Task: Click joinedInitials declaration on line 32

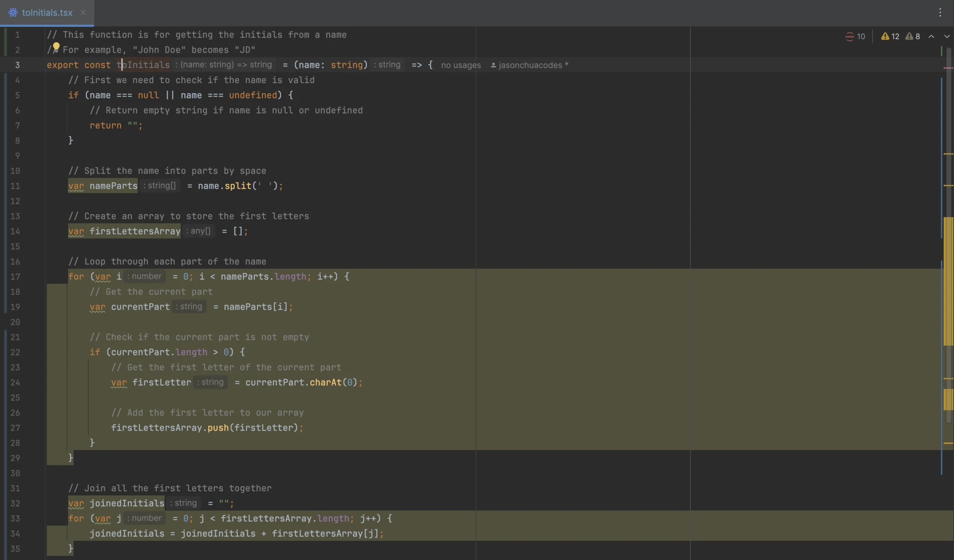Action: 127,504
